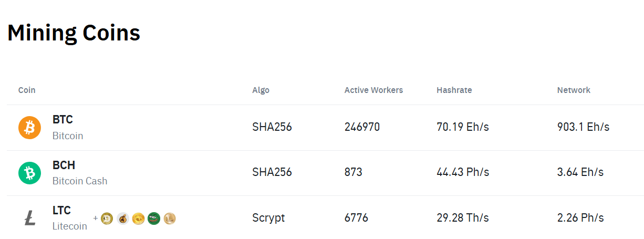This screenshot has width=644, height=239.
Task: Click active workers value 6776
Action: tap(356, 217)
